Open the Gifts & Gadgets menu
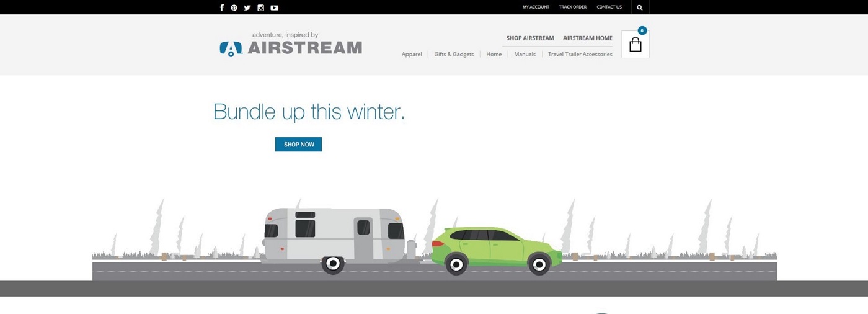 click(454, 54)
